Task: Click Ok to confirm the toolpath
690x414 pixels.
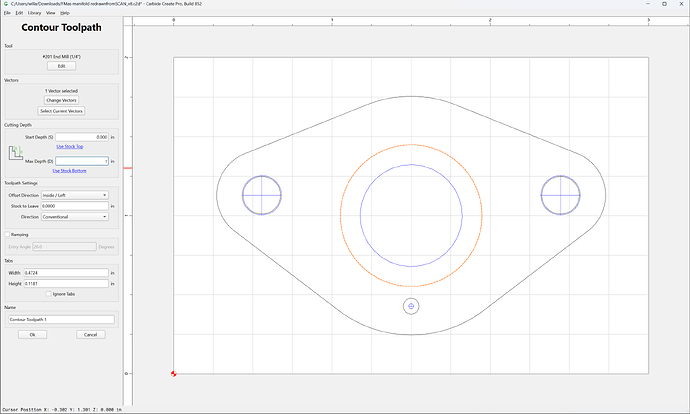Action: [33, 335]
